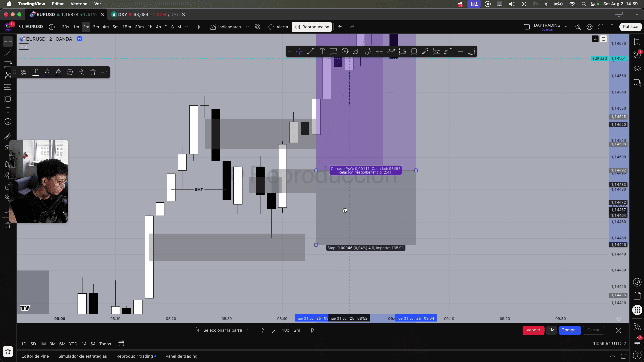Open purple background fill color swatch
The height and width of the screenshot is (362, 644).
47,72
